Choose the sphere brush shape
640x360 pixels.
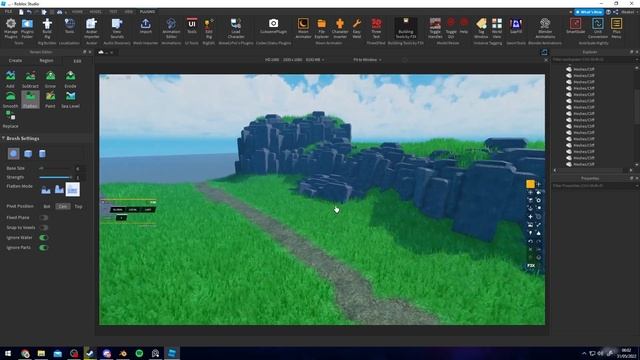(x=13, y=153)
